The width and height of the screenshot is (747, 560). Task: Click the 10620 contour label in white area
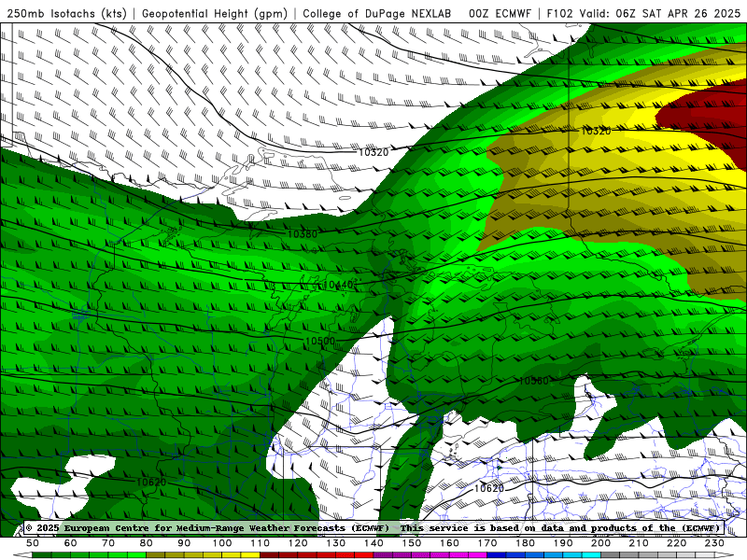pos(489,488)
